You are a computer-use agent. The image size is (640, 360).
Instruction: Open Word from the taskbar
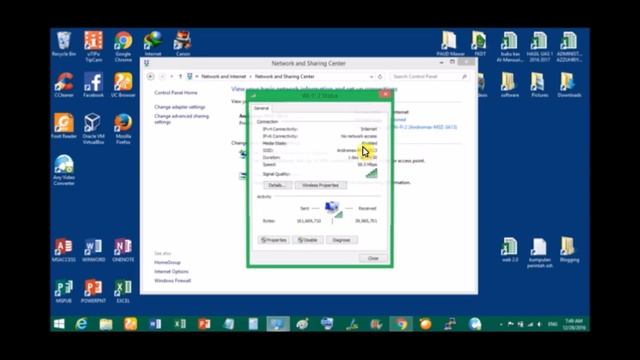(155, 324)
